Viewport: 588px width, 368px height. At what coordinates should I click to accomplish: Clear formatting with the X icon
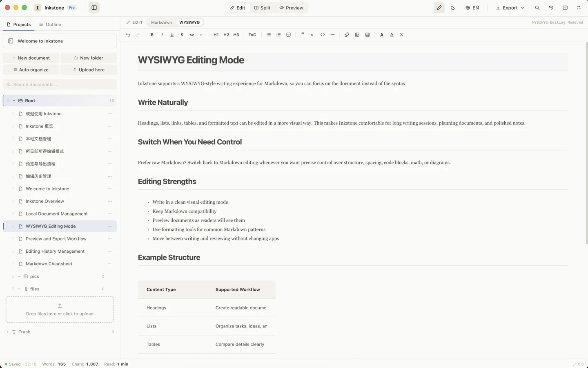[x=402, y=35]
